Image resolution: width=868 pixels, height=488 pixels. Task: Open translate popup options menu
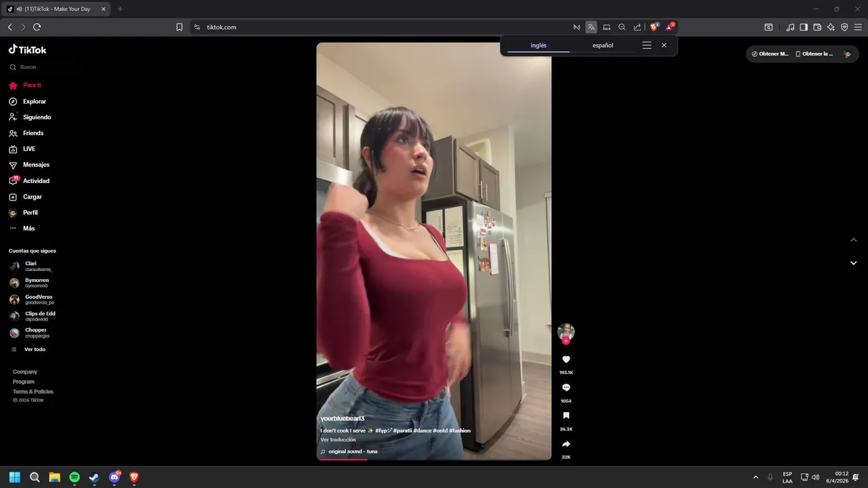tap(647, 45)
